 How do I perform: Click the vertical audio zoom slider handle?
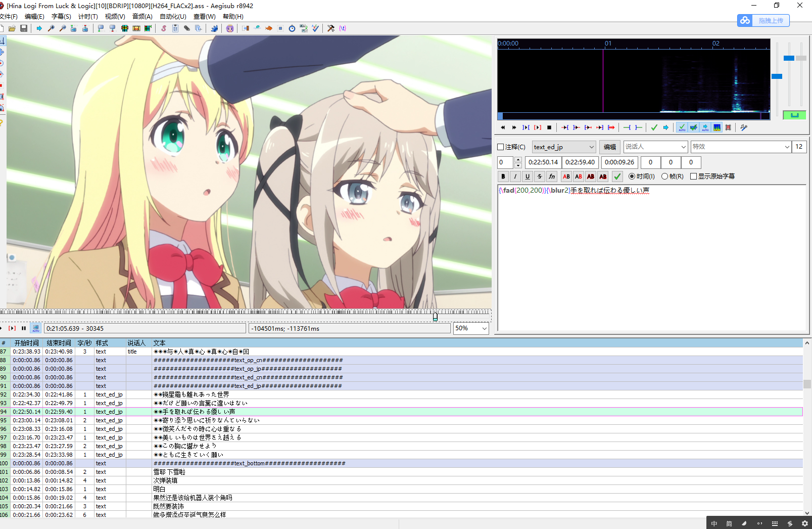click(789, 58)
